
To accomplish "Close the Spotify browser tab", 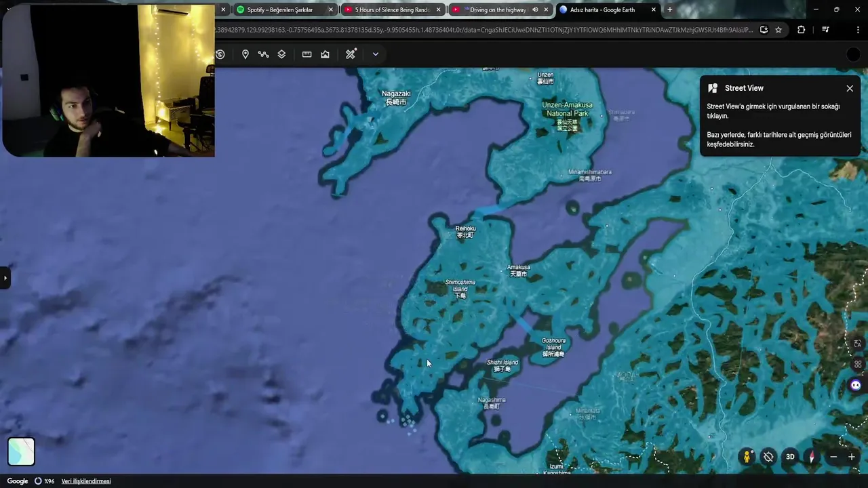I will click(x=331, y=9).
